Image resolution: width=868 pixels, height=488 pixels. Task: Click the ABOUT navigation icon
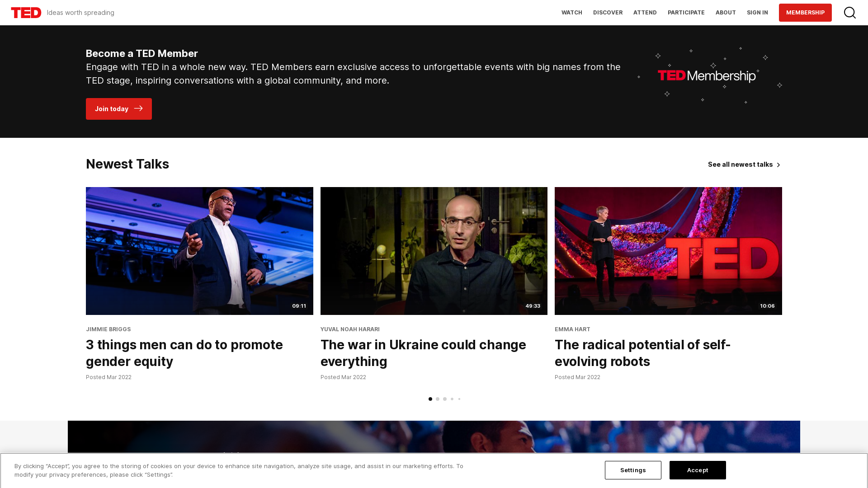(726, 13)
